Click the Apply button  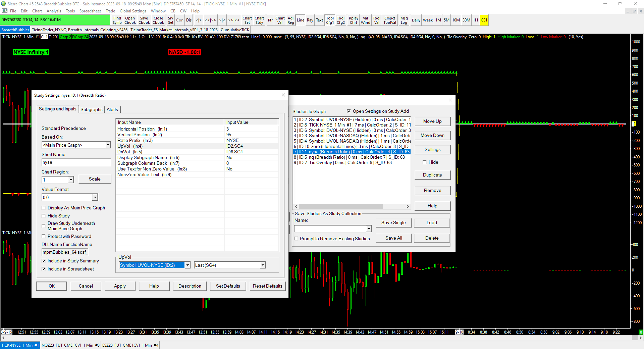tap(120, 286)
